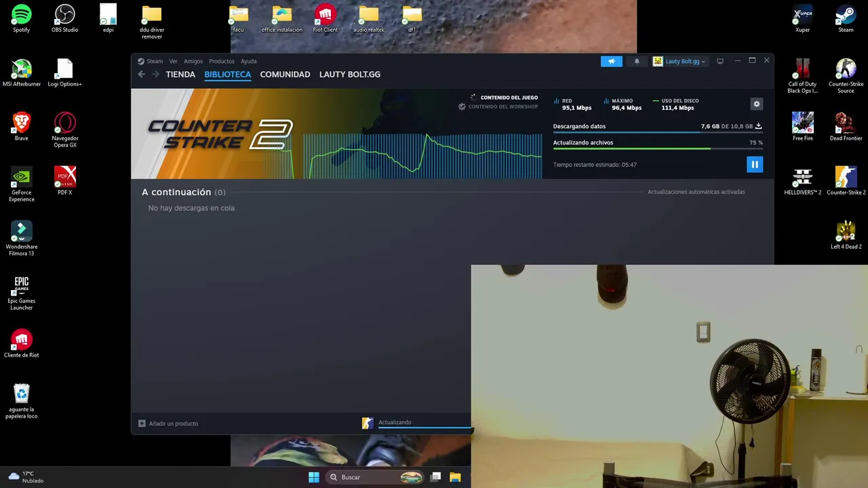Viewport: 868px width, 488px height.
Task: Select the facu folder
Action: tap(239, 18)
